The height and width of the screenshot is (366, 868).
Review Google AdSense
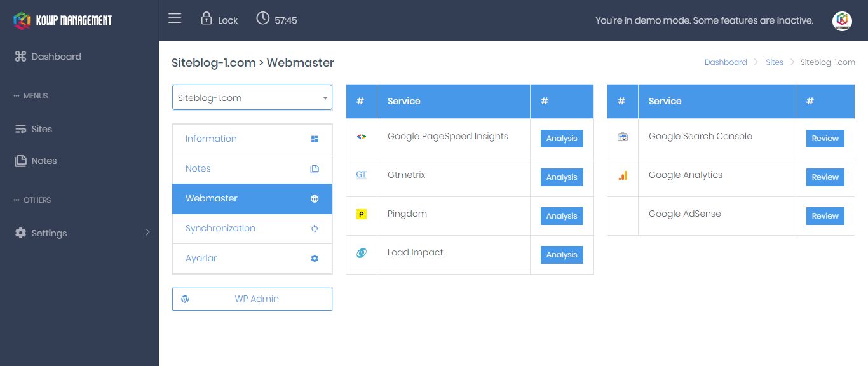[825, 216]
